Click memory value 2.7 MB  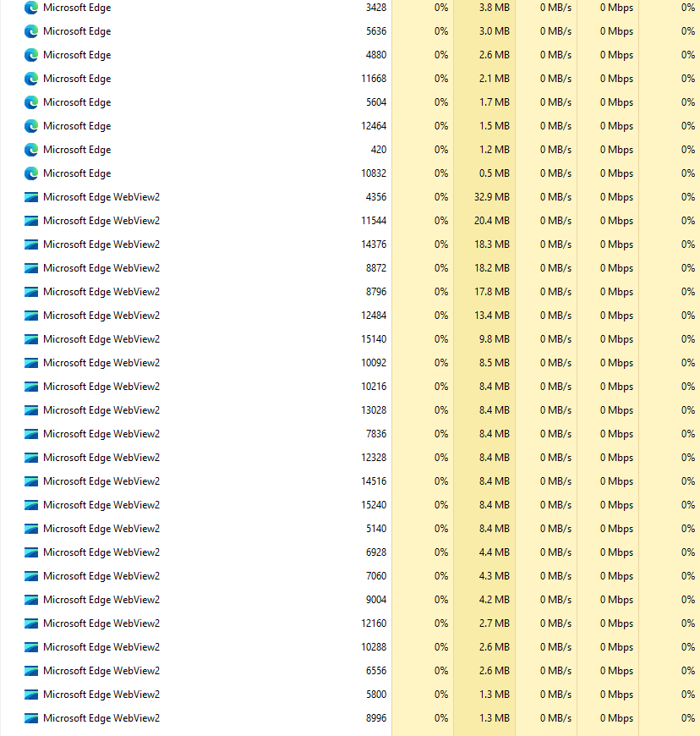(494, 623)
